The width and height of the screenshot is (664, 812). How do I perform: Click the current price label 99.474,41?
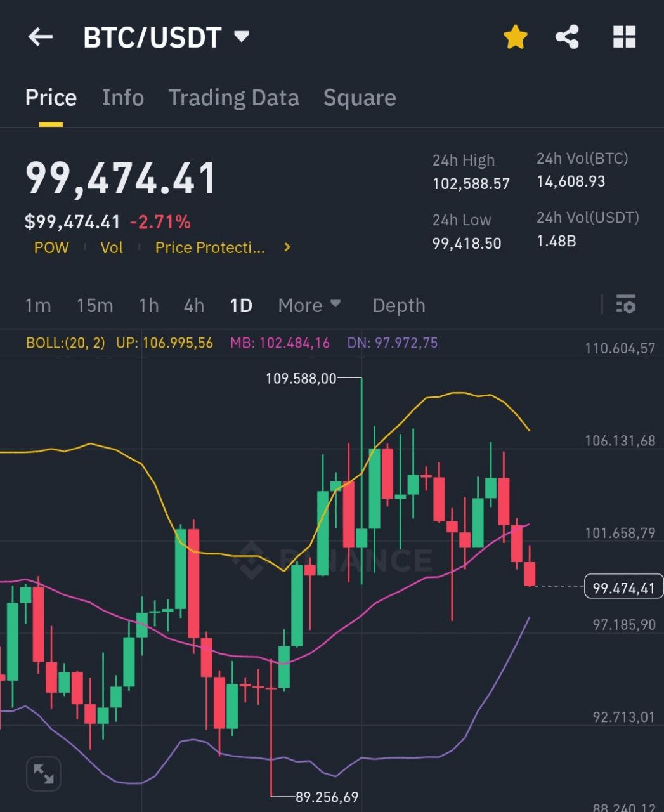click(x=623, y=587)
